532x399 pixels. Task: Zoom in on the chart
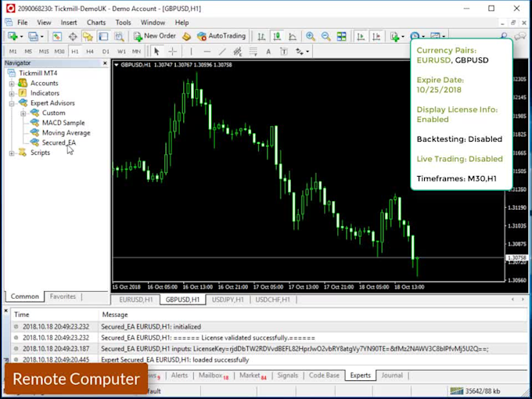pos(310,36)
